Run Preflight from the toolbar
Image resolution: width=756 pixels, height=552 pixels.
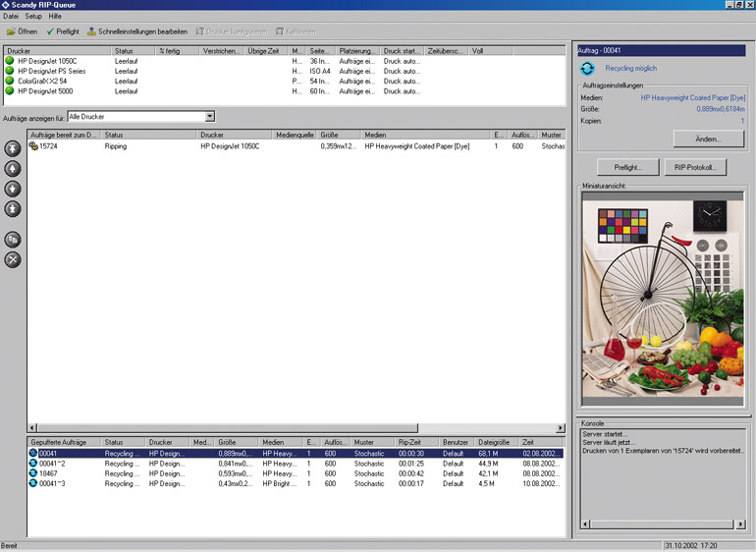(63, 31)
